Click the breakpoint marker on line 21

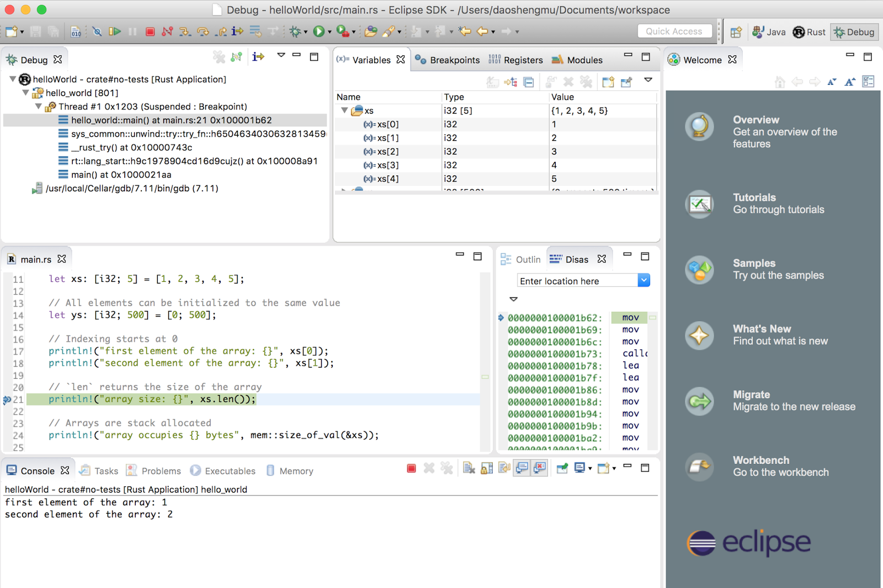click(7, 399)
